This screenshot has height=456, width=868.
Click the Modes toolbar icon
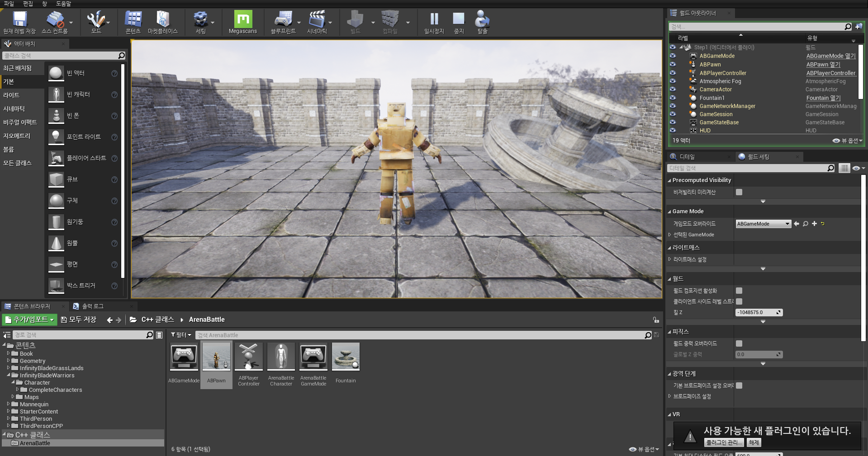point(96,19)
